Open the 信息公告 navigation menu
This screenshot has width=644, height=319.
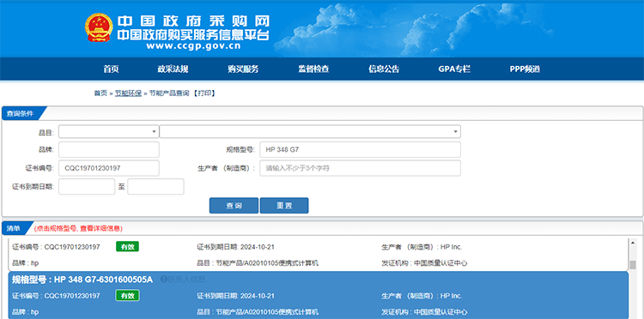coord(384,69)
